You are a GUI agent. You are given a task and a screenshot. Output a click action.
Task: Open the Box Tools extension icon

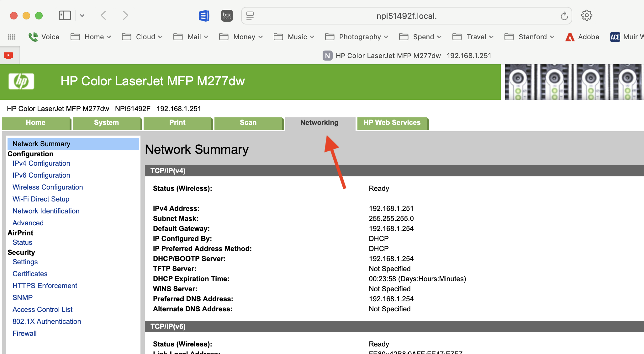(227, 15)
